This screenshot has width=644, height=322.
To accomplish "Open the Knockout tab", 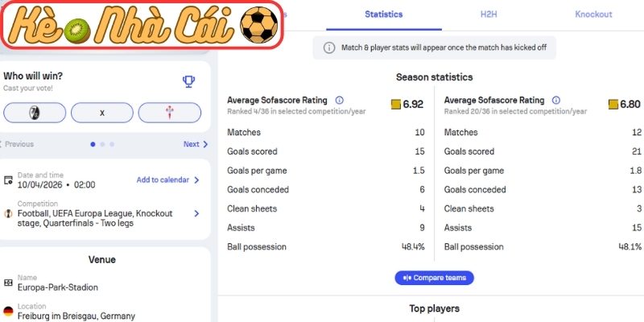I will [593, 14].
